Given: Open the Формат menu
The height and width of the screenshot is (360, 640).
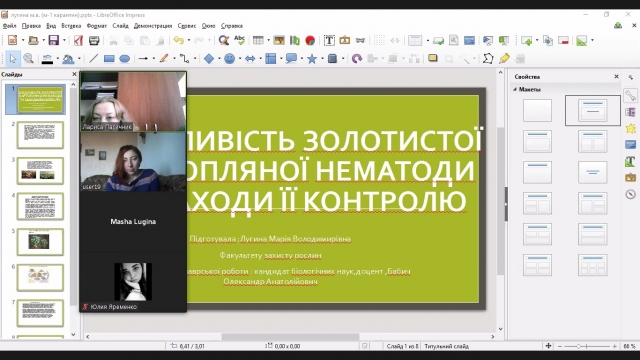Looking at the screenshot, I should [97, 26].
